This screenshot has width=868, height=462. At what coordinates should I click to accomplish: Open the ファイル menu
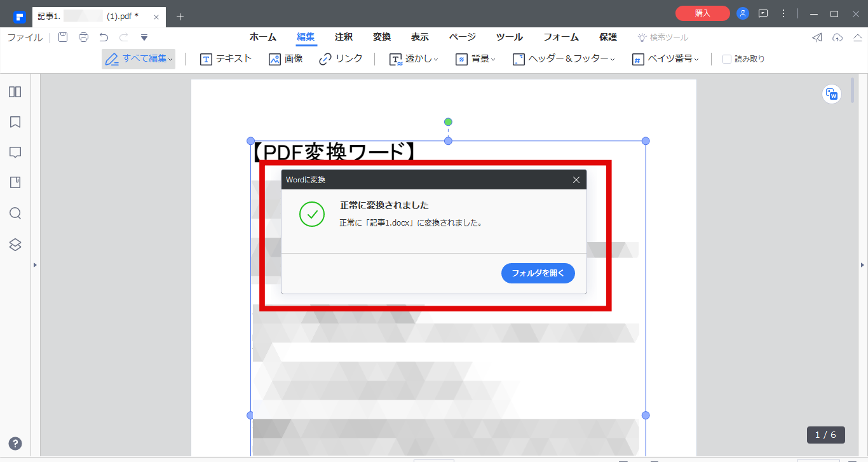25,37
